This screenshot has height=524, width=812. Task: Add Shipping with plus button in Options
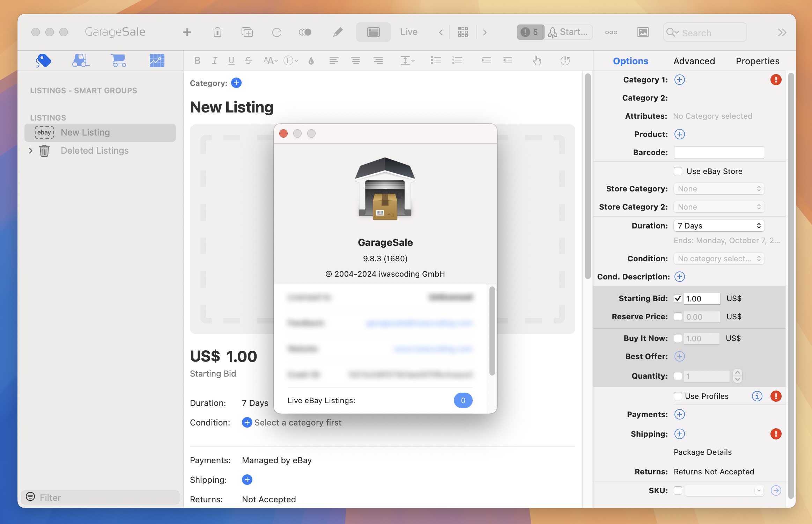click(x=679, y=434)
